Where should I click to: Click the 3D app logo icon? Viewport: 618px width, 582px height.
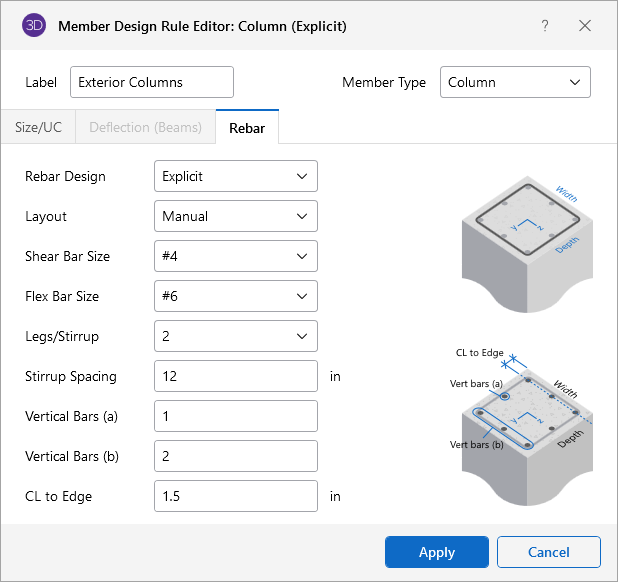point(33,26)
